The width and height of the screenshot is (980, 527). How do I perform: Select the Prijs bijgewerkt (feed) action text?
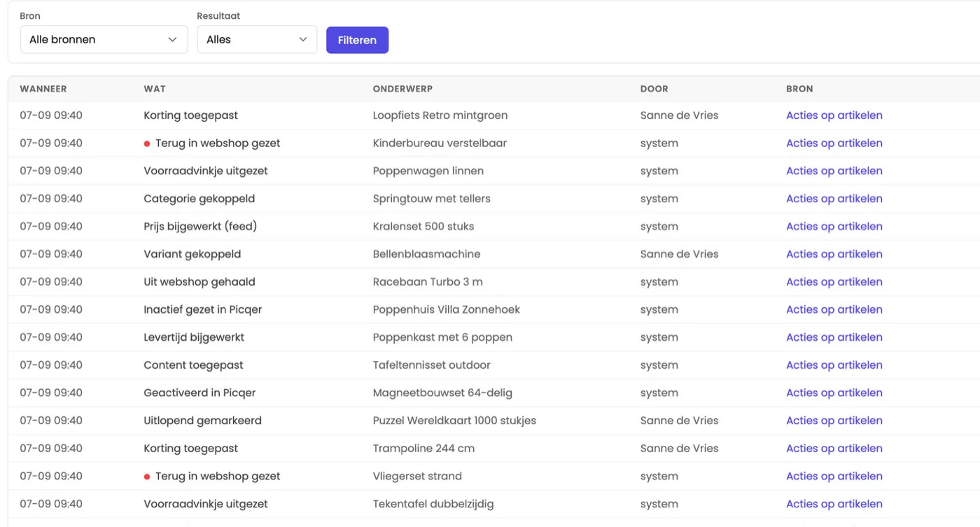click(x=200, y=227)
